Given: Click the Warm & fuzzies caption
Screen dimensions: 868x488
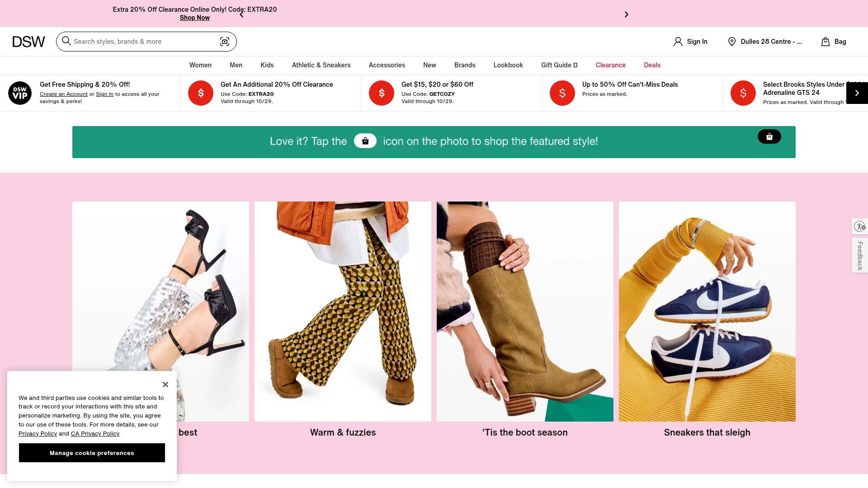Looking at the screenshot, I should (x=343, y=432).
